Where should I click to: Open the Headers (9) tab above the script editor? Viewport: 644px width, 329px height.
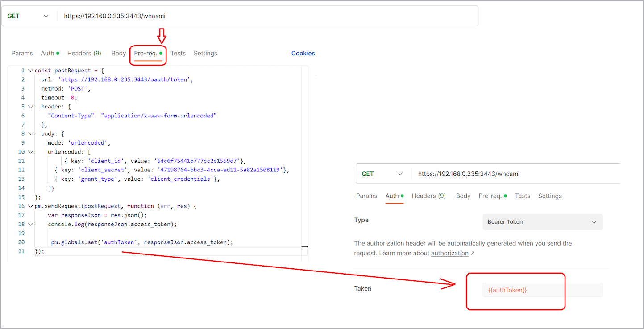84,53
